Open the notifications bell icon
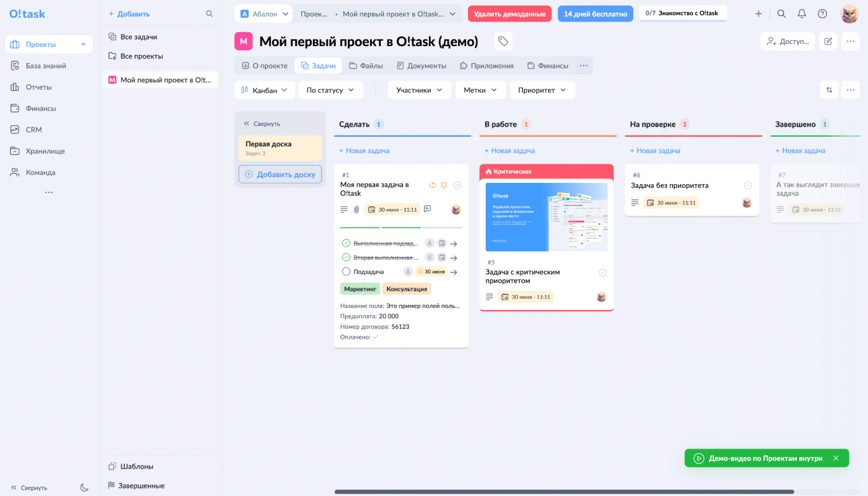Screen dimensions: 868x496 point(802,14)
